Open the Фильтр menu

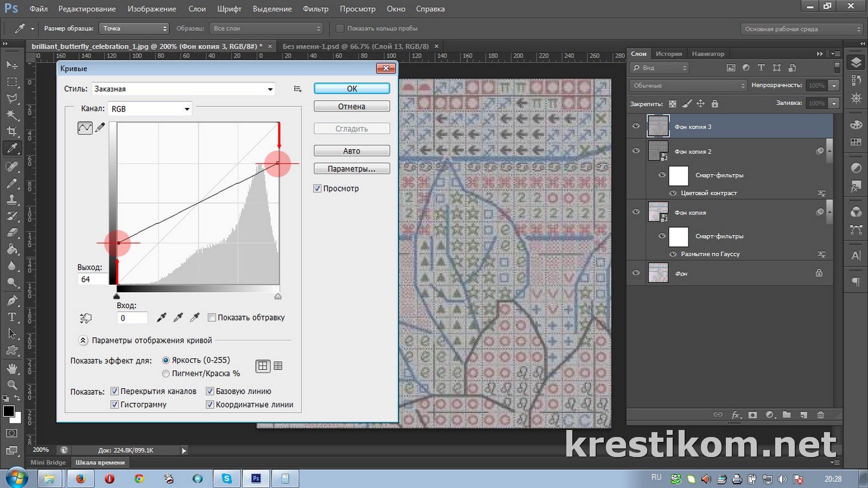pyautogui.click(x=315, y=9)
